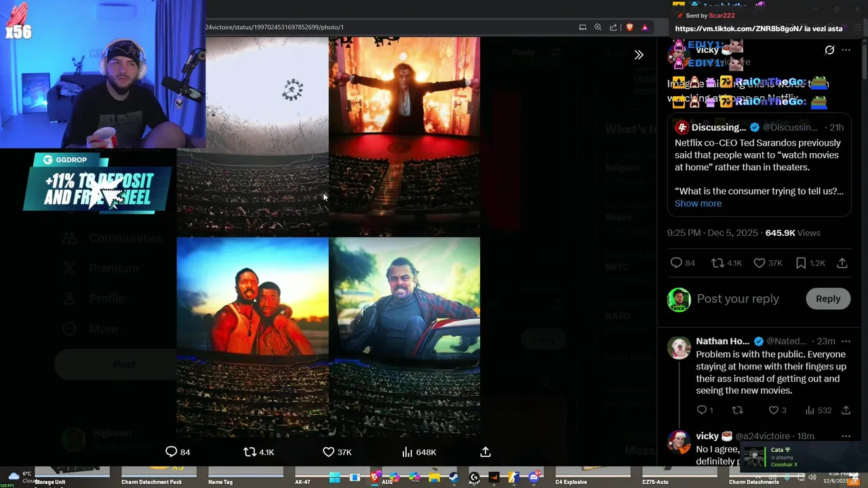Image resolution: width=868 pixels, height=488 pixels.
Task: Open the three-dot menu on vicky's post
Action: tap(846, 50)
